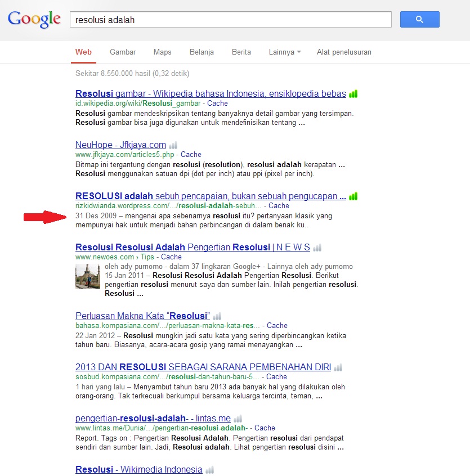Viewport: 470px width, 476px height.
Task: Open Cache link for jfkjaya.com result
Action: pyautogui.click(x=191, y=155)
